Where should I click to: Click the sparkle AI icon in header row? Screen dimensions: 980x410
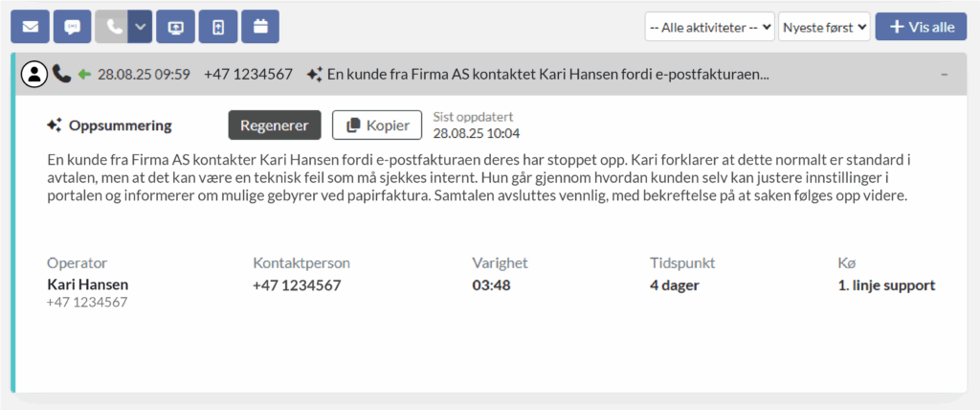tap(314, 75)
